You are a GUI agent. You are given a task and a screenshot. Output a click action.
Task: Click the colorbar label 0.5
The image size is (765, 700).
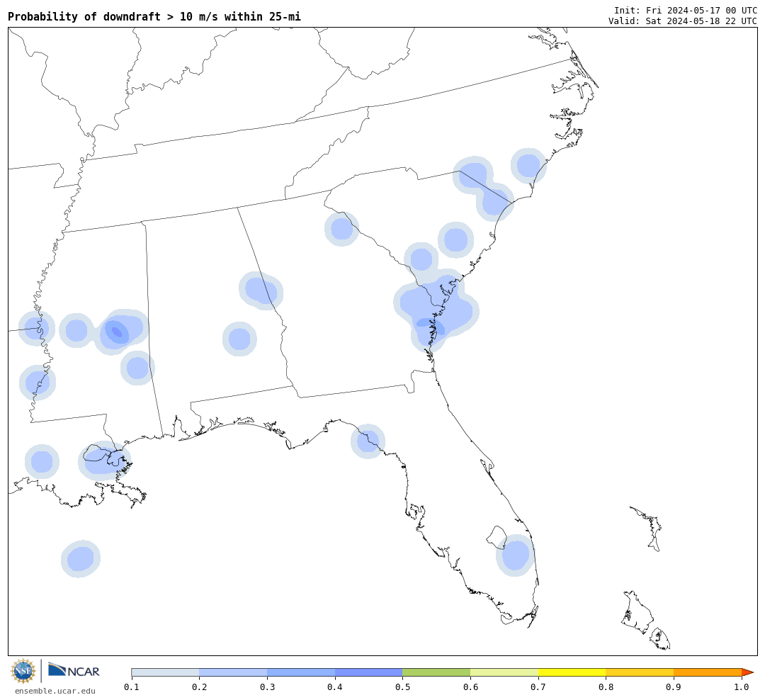point(402,687)
